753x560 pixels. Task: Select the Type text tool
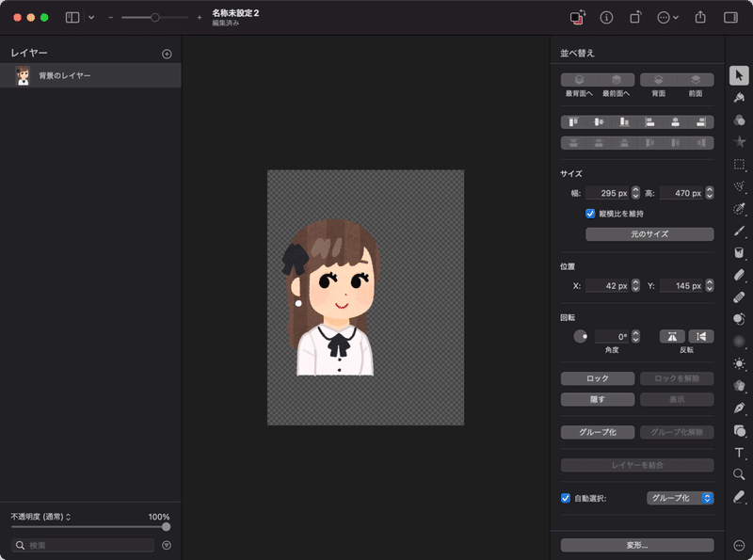(x=739, y=453)
